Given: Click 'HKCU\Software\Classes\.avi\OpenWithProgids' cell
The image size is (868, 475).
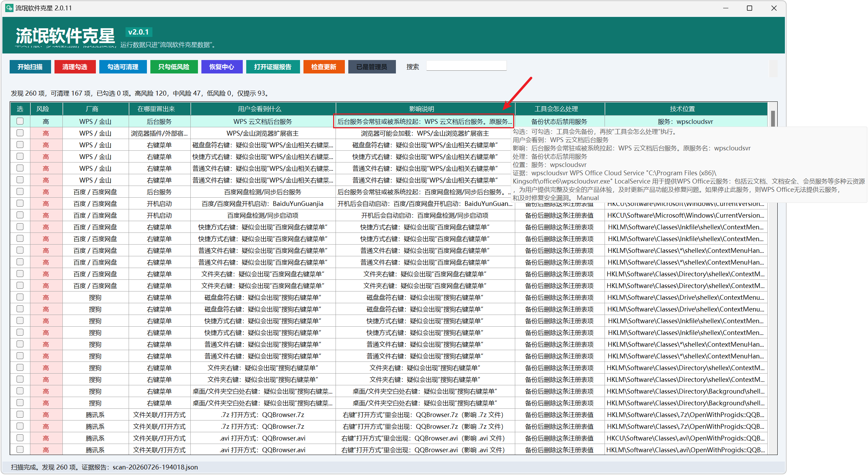Looking at the screenshot, I should (686, 438).
